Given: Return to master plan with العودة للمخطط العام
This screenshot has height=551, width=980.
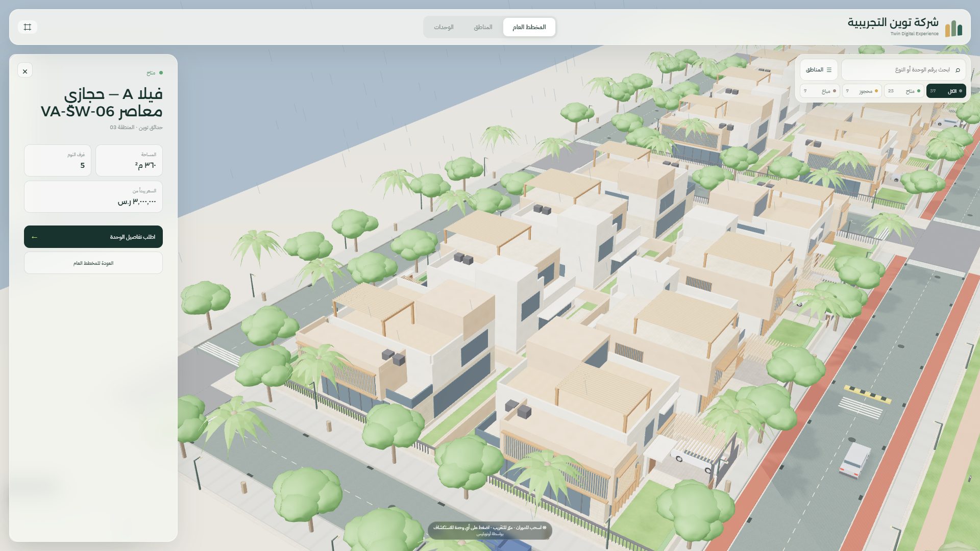Looking at the screenshot, I should [93, 263].
